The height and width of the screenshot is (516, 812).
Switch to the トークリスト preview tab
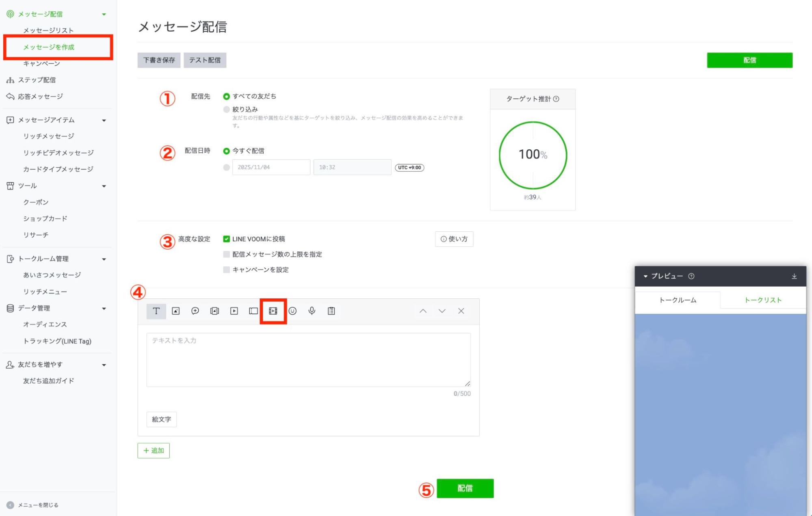[762, 300]
